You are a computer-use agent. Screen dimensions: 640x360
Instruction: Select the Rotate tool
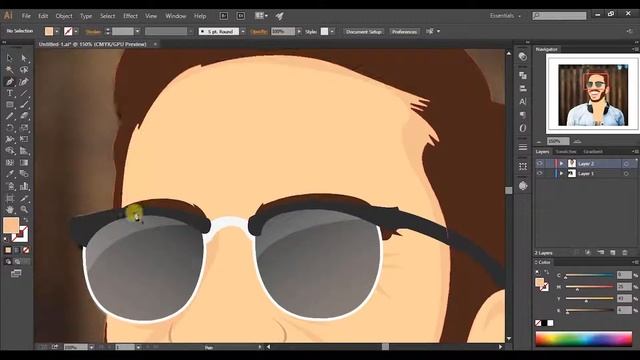(10, 128)
